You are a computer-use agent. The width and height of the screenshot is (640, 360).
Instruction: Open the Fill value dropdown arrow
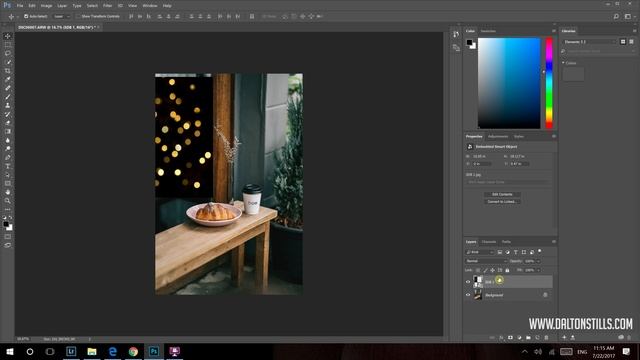pos(538,270)
